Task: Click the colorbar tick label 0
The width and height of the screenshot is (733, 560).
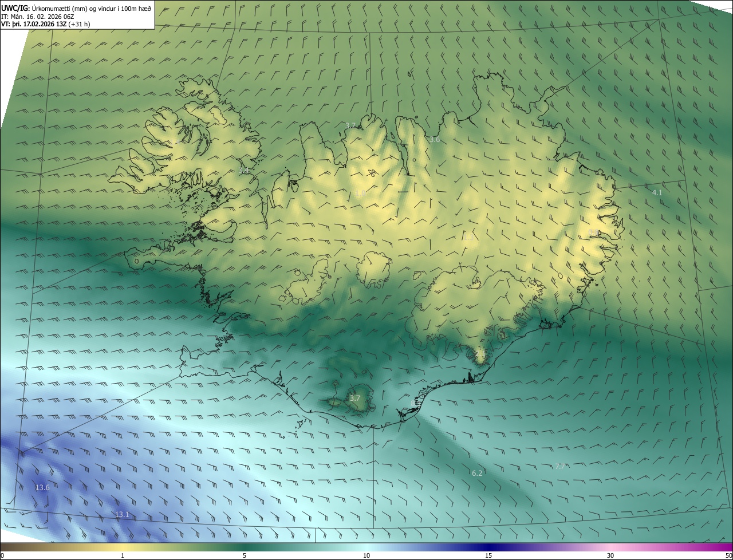Action: [x=2, y=555]
